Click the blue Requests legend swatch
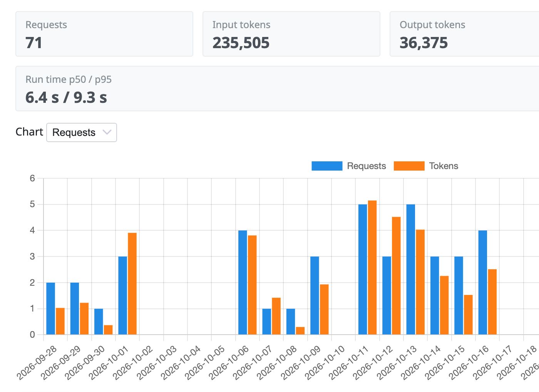The height and width of the screenshot is (392, 539). click(327, 166)
